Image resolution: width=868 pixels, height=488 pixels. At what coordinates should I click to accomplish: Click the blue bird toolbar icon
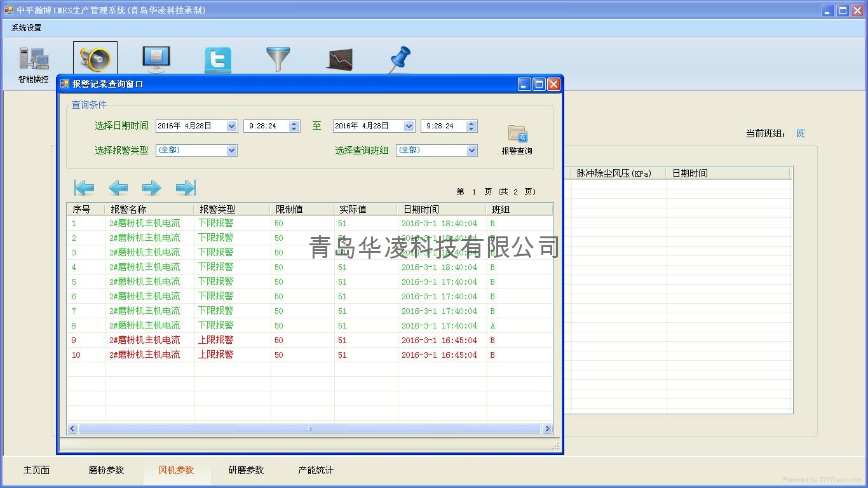pos(218,60)
